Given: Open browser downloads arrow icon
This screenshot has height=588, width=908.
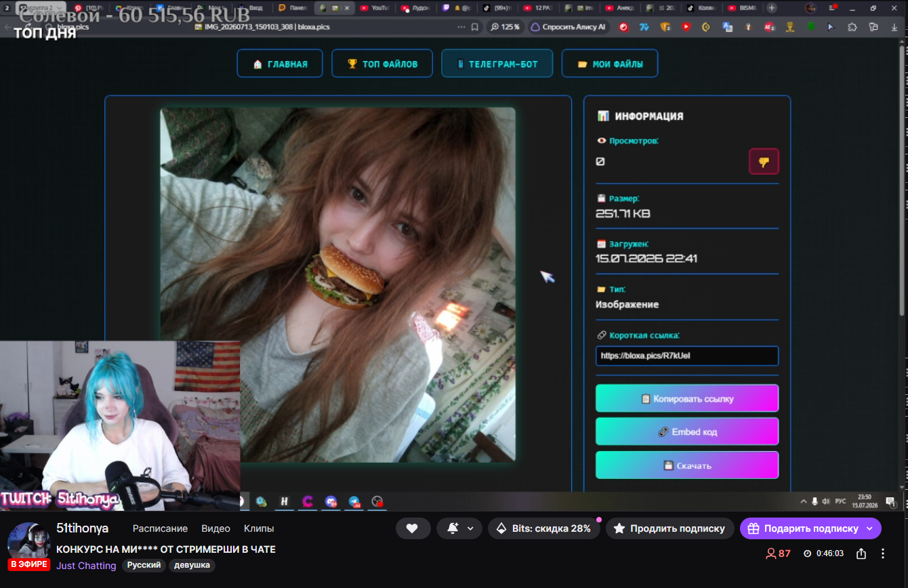Looking at the screenshot, I should click(894, 27).
